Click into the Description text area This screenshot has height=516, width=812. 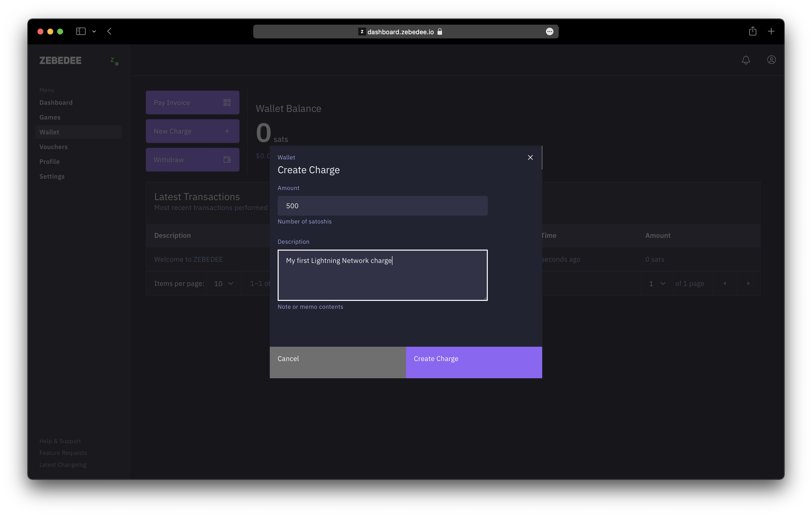[382, 275]
